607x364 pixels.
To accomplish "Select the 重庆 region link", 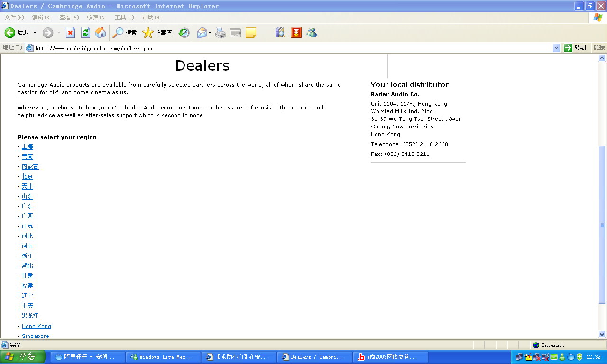I will tap(28, 306).
